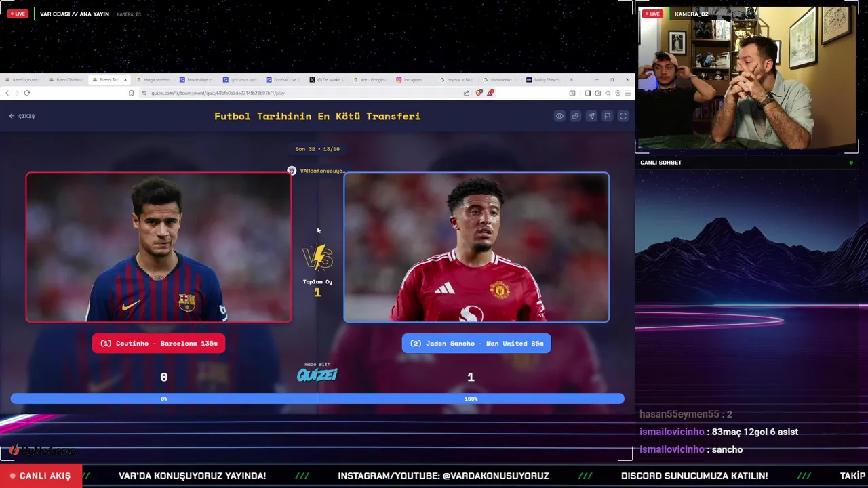Switch to the second Futbol Tarihinin tab
868x488 pixels.
[x=68, y=80]
